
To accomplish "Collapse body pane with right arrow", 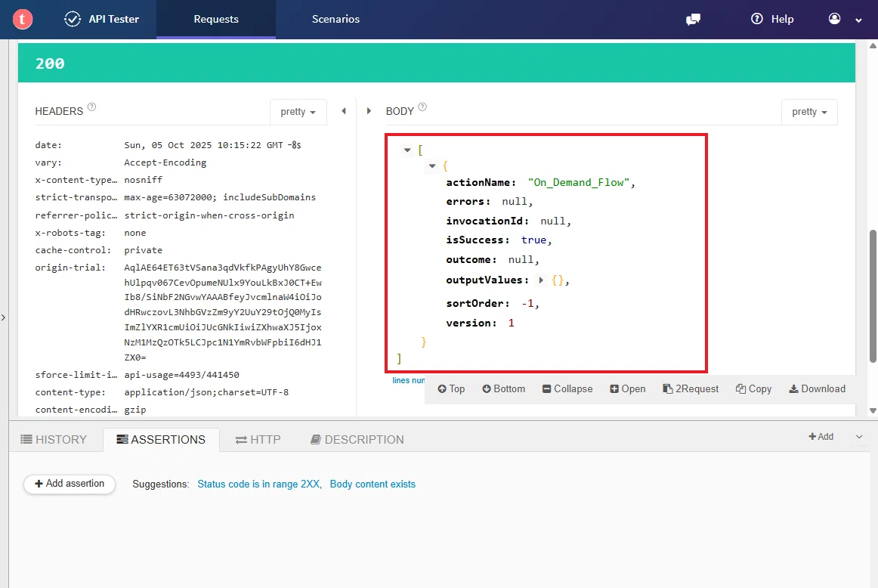I will pyautogui.click(x=369, y=111).
